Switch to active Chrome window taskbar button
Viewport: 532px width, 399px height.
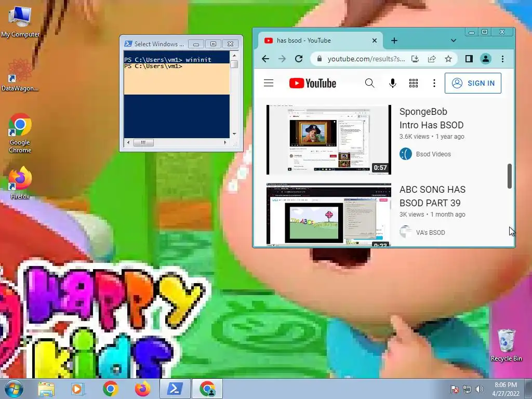pos(207,389)
